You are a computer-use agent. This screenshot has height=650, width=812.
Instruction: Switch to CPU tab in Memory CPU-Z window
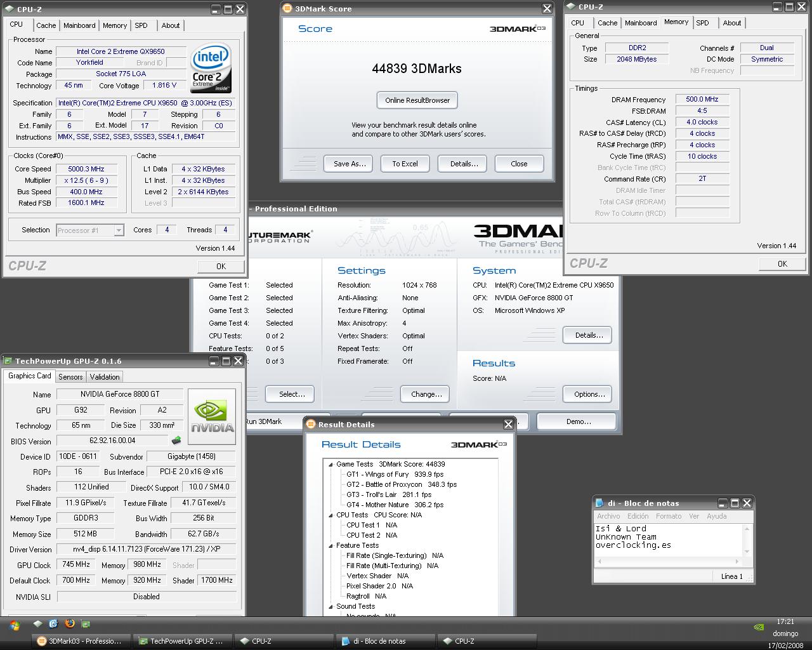[x=577, y=23]
